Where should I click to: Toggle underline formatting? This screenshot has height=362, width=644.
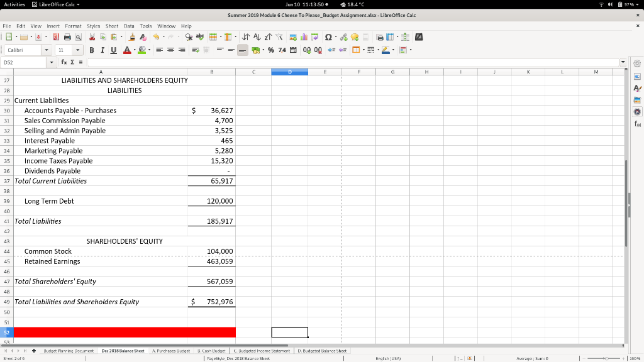113,50
